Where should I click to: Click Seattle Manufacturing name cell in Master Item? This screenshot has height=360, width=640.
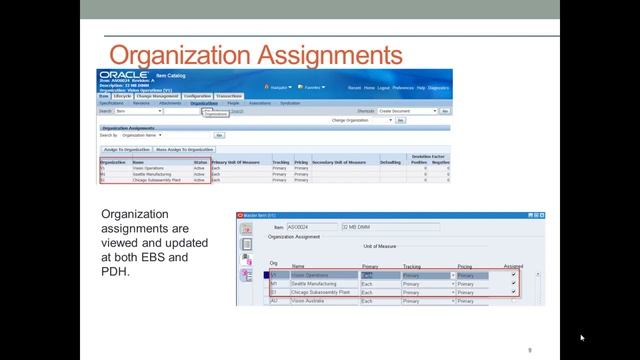point(324,284)
